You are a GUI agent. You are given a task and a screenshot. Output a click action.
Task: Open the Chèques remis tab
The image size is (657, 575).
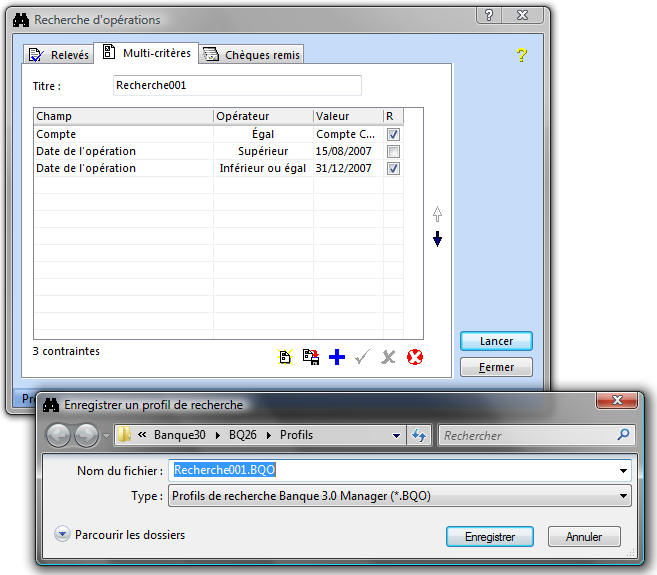tap(252, 55)
